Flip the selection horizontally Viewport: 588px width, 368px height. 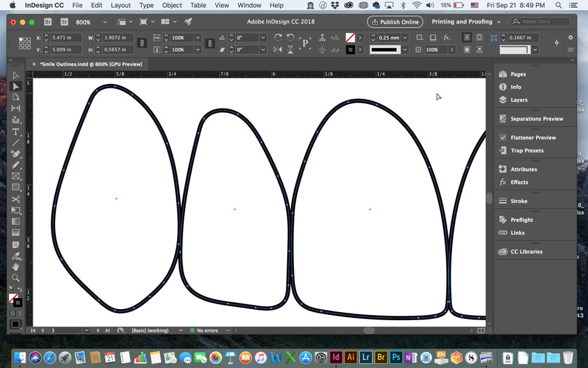pyautogui.click(x=278, y=50)
